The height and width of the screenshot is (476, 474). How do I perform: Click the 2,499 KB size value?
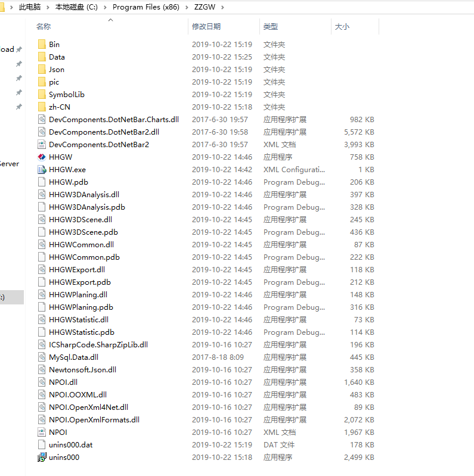pyautogui.click(x=359, y=457)
